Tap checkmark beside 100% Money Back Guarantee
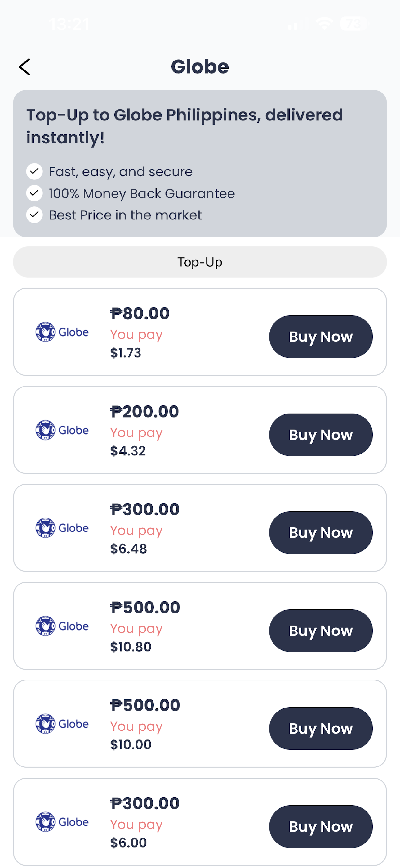The width and height of the screenshot is (400, 868). 34,193
